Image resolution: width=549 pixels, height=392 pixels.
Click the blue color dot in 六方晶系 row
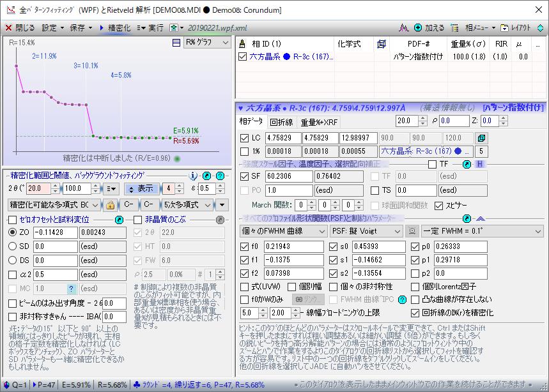pos(286,57)
